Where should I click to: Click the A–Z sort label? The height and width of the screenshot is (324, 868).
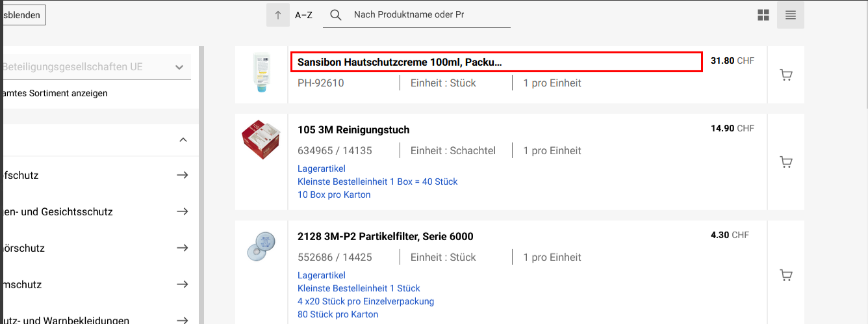point(303,15)
